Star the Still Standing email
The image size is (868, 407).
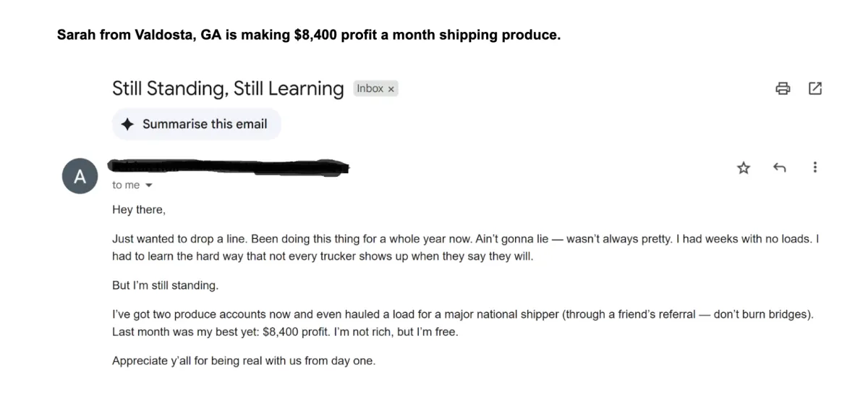click(x=744, y=168)
